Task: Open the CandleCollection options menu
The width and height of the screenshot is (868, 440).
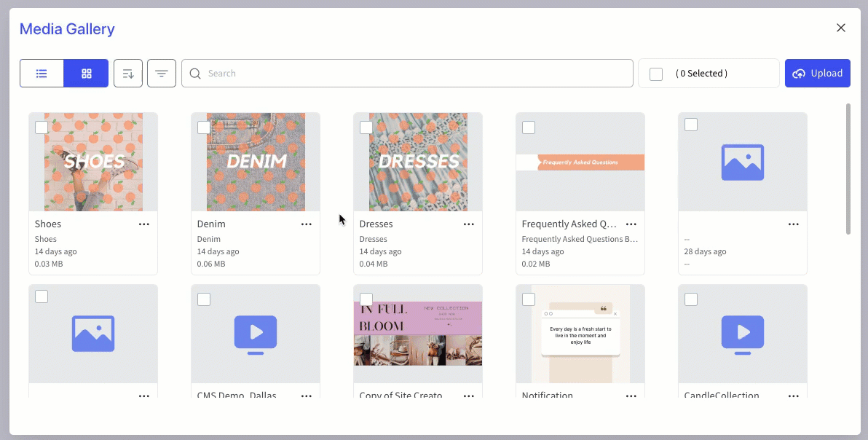Action: click(x=793, y=396)
